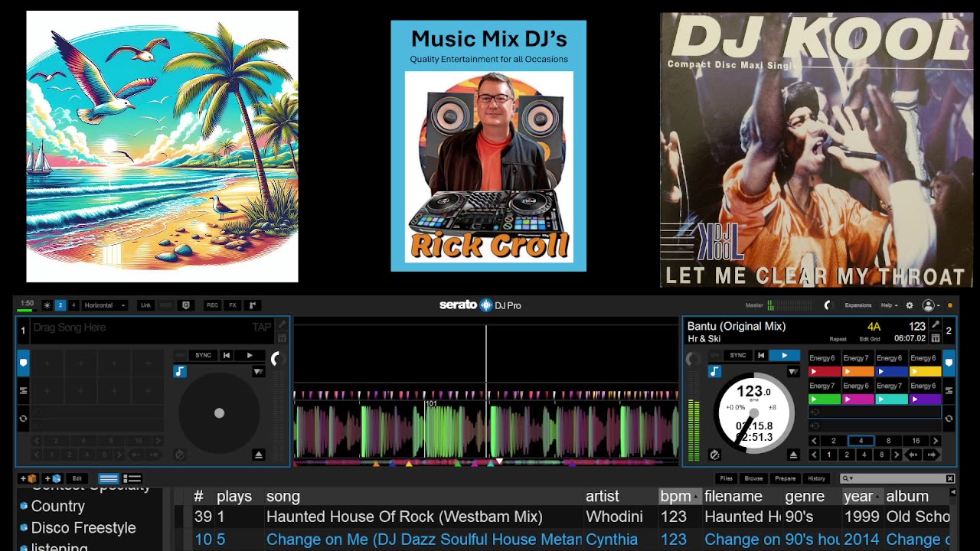The width and height of the screenshot is (980, 551).
Task: Open the settings gear icon
Action: click(910, 305)
